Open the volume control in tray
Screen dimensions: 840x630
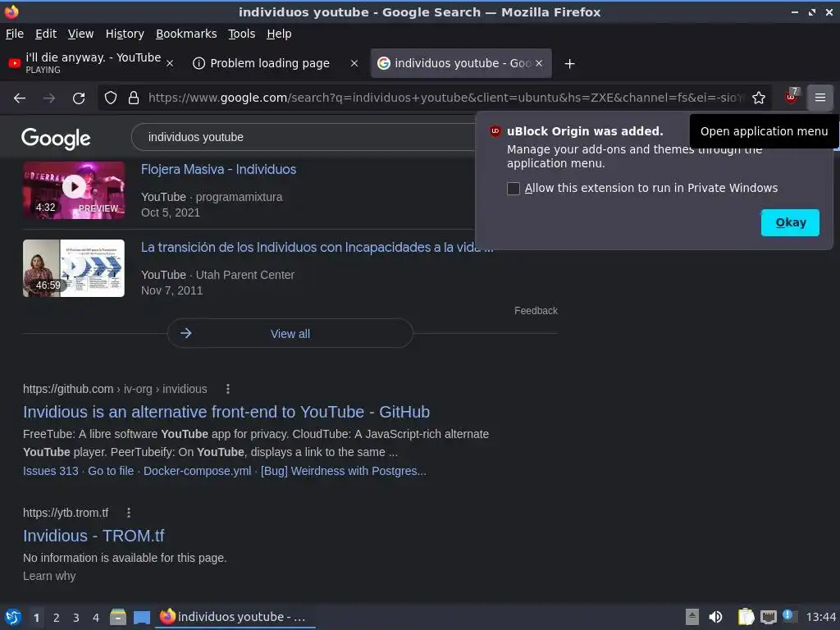715,617
